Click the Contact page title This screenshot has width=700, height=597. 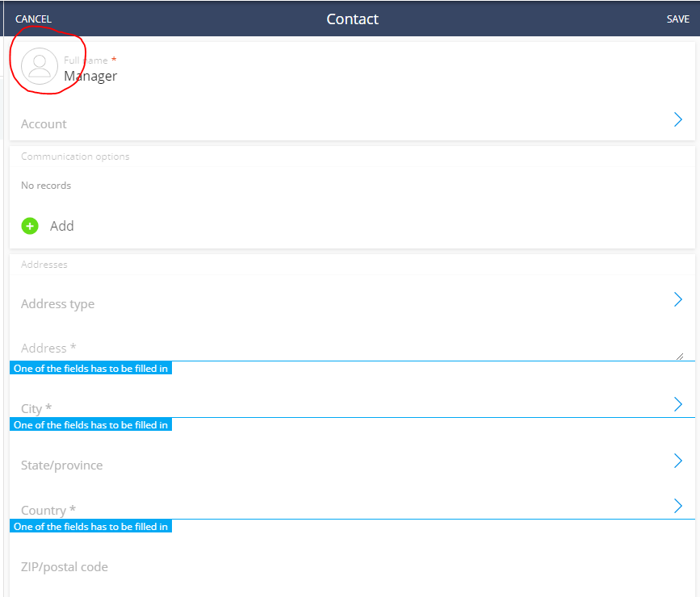(x=352, y=19)
